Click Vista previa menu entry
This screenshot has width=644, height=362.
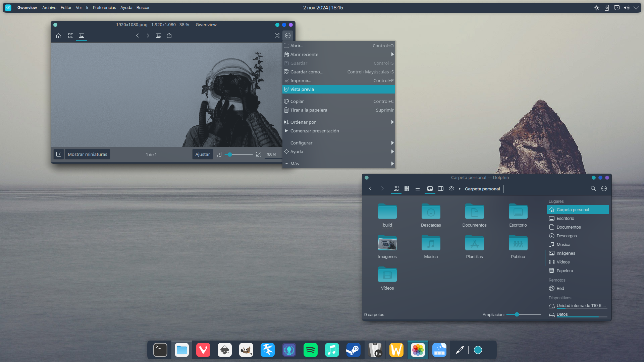pos(339,89)
